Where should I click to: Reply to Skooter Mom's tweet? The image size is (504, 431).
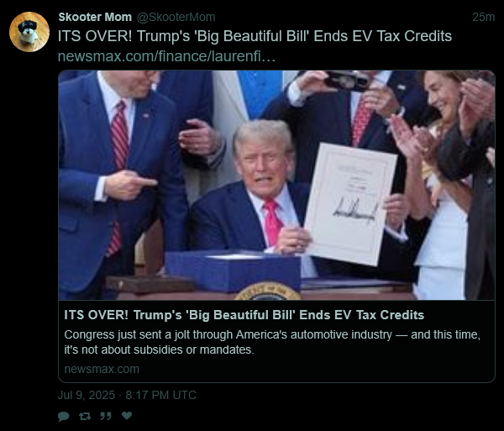point(63,416)
